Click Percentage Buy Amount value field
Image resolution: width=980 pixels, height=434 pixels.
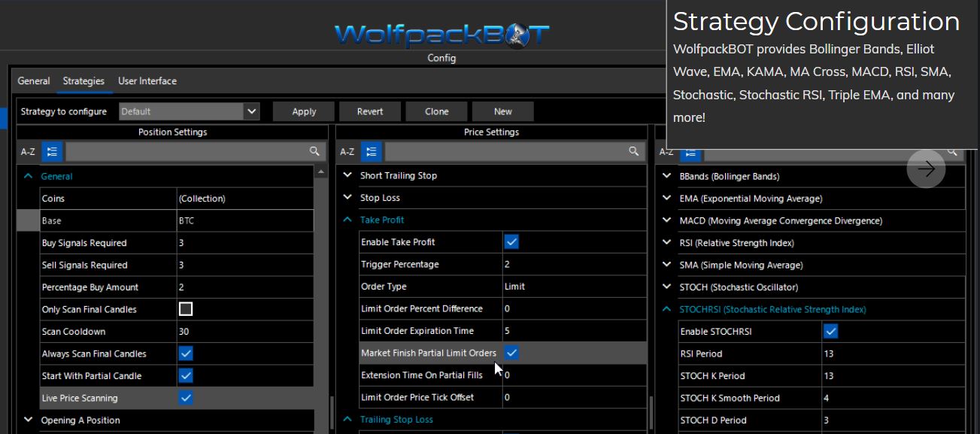tap(245, 287)
